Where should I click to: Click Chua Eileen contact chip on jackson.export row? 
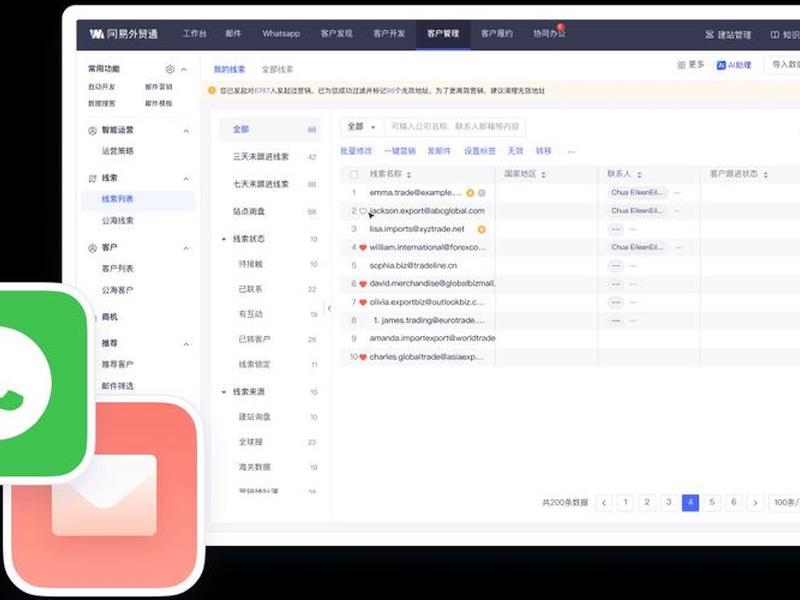(637, 211)
